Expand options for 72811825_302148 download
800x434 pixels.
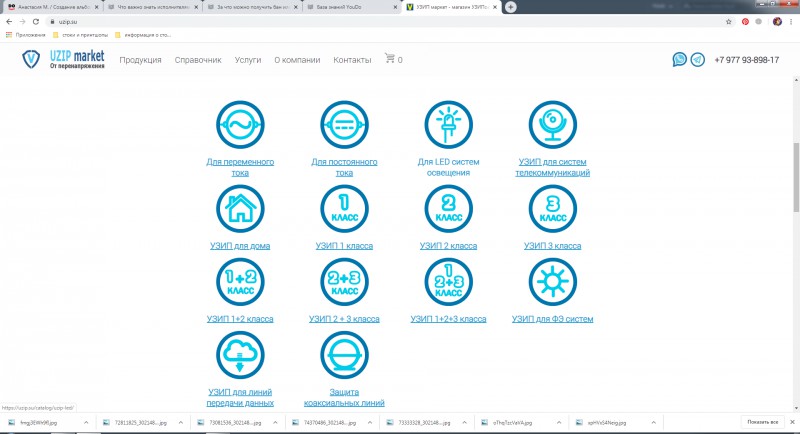pos(181,423)
